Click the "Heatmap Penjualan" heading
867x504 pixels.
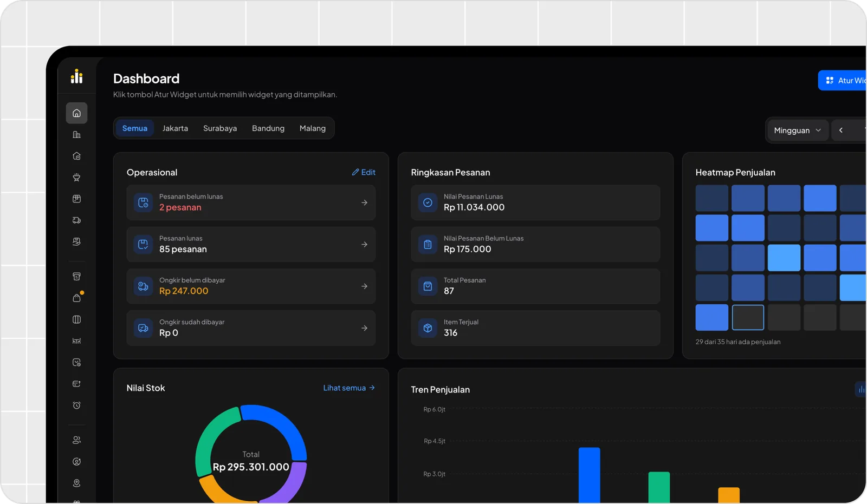[735, 173]
